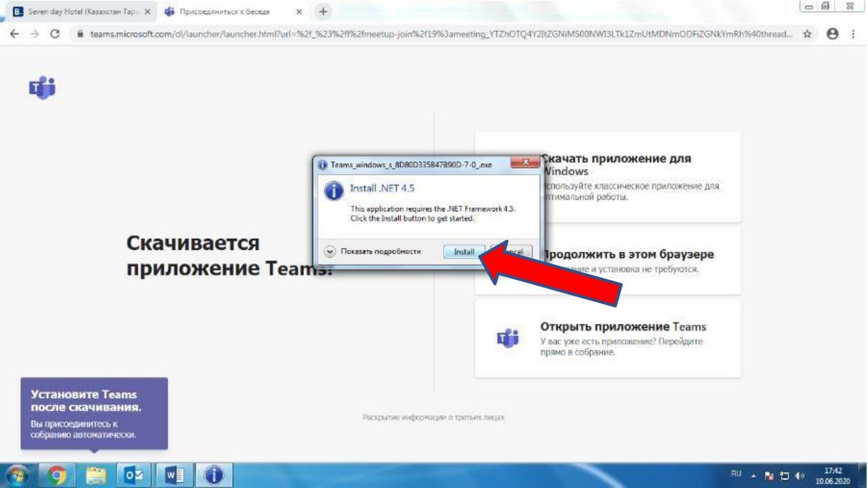Choose "Скачать приложение для Windows" option
The height and width of the screenshot is (488, 868).
[x=608, y=177]
